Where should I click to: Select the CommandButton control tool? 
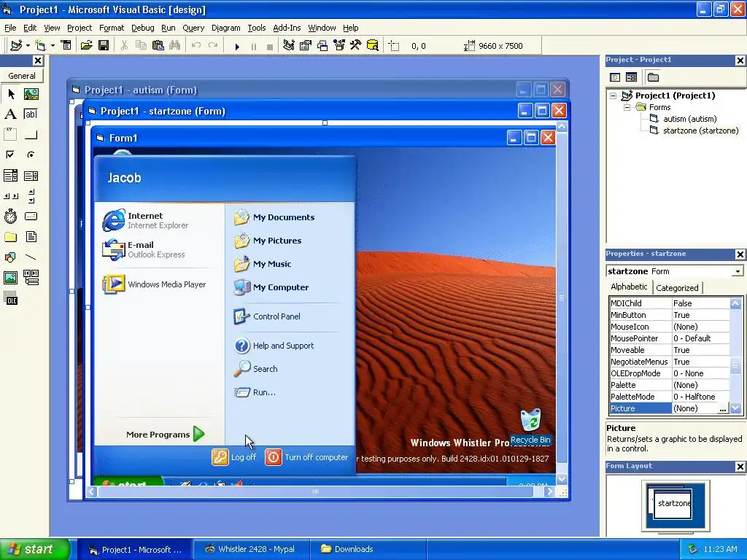(31, 135)
